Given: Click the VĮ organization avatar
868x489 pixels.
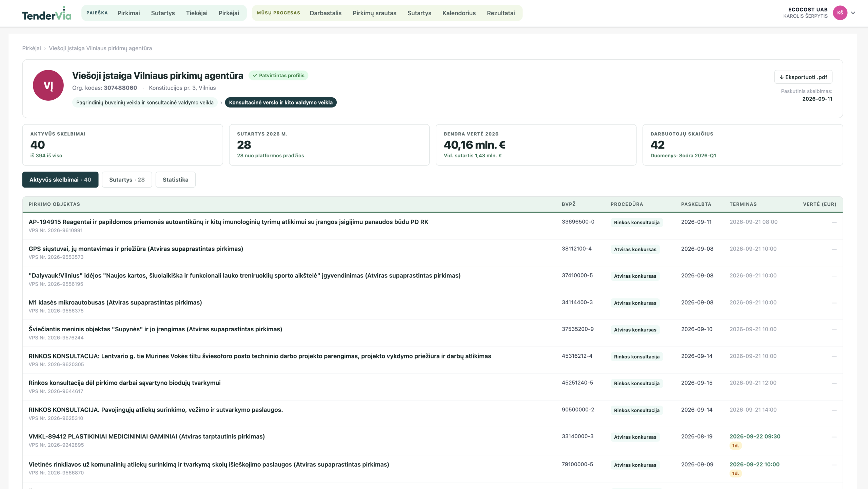Looking at the screenshot, I should point(48,85).
